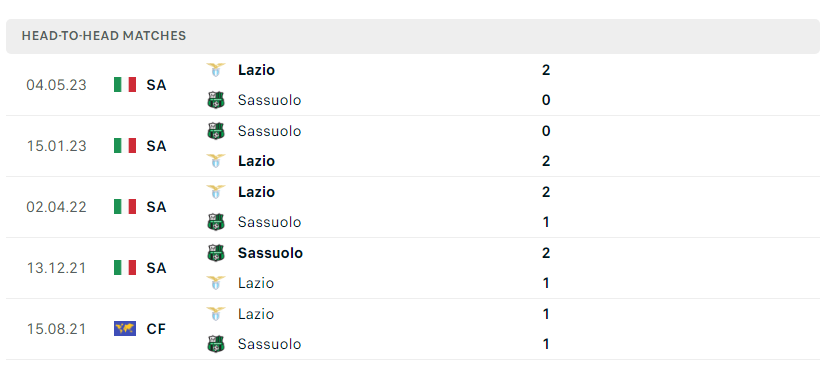The image size is (826, 368).
Task: Click Sassuolo crest in 15.01.23 match
Action: point(215,131)
